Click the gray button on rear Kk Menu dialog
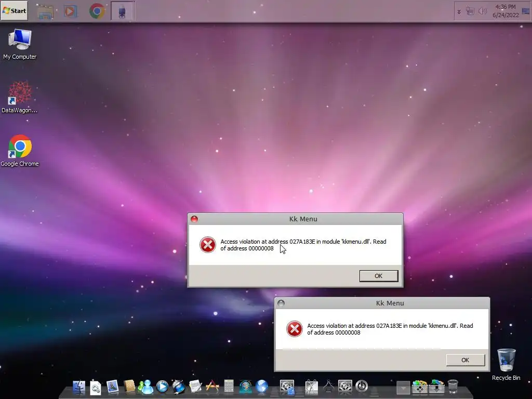Image resolution: width=532 pixels, height=399 pixels. tap(281, 303)
